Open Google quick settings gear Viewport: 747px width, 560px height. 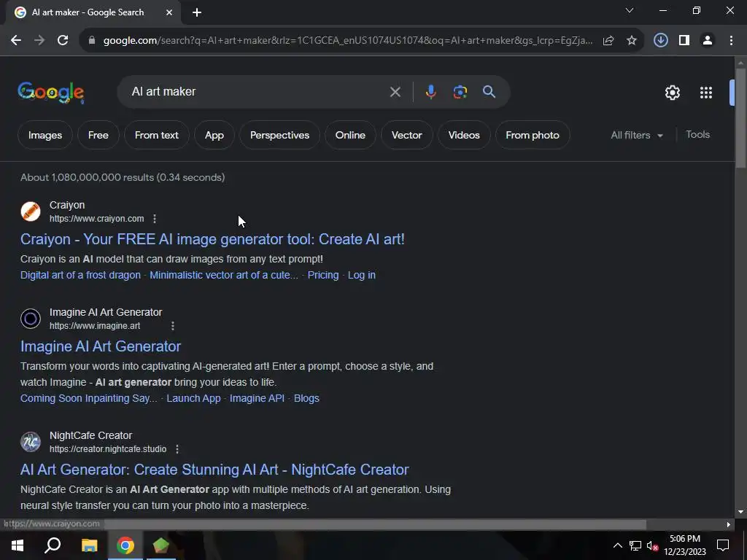coord(672,93)
